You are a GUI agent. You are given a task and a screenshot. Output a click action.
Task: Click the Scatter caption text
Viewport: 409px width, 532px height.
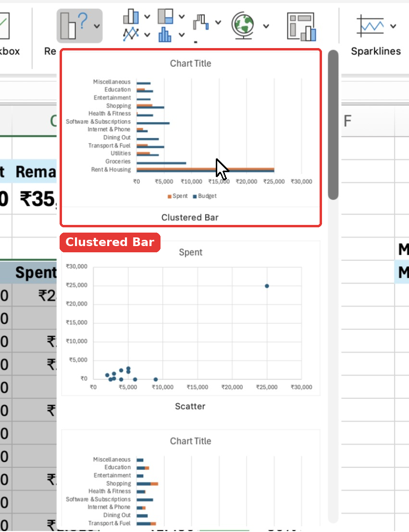pos(190,407)
